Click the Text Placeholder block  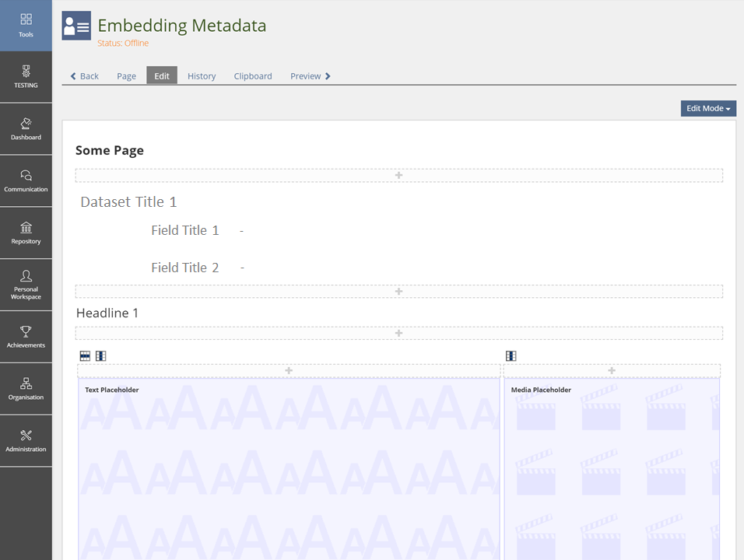pos(289,467)
